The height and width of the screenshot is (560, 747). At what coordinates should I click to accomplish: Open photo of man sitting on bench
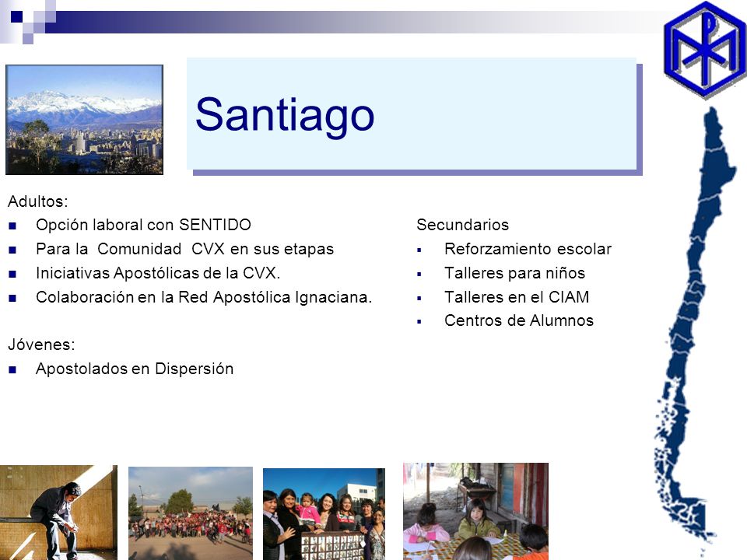pos(58,513)
